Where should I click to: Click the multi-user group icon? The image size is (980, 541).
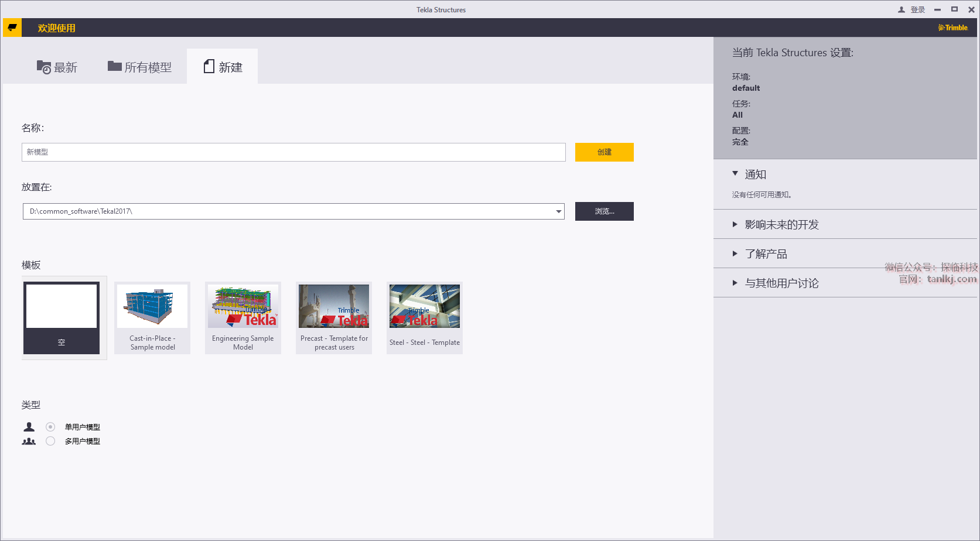29,441
